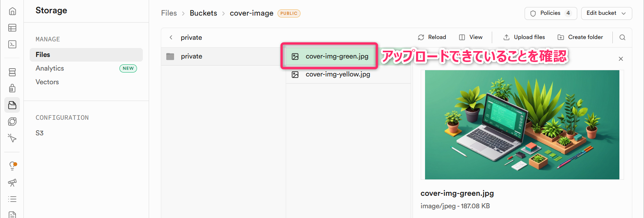Open the Realtime cursor icon
The image size is (644, 218).
[x=12, y=138]
